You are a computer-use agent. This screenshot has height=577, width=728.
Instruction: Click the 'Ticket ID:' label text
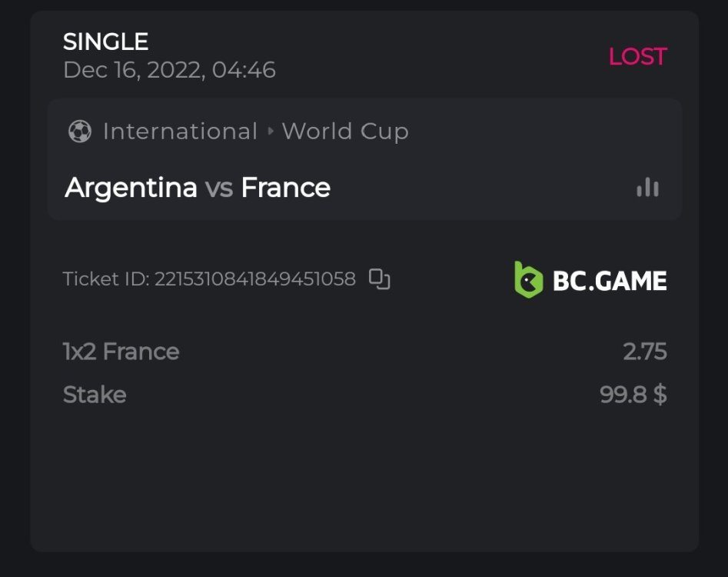coord(106,278)
